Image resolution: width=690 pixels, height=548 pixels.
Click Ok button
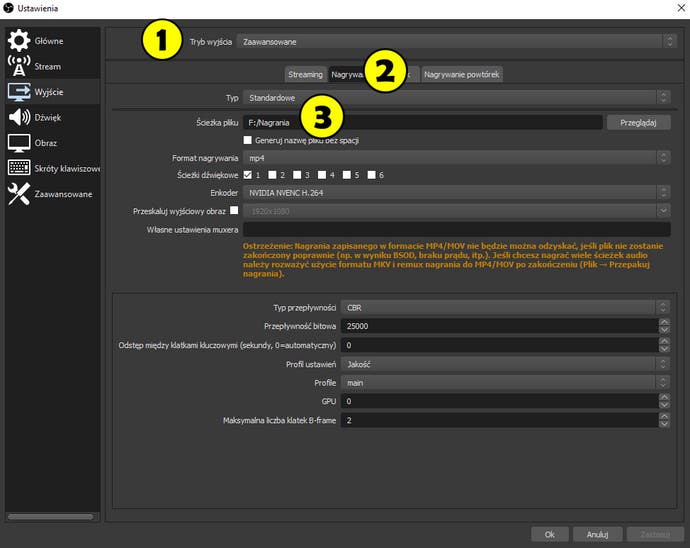550,534
